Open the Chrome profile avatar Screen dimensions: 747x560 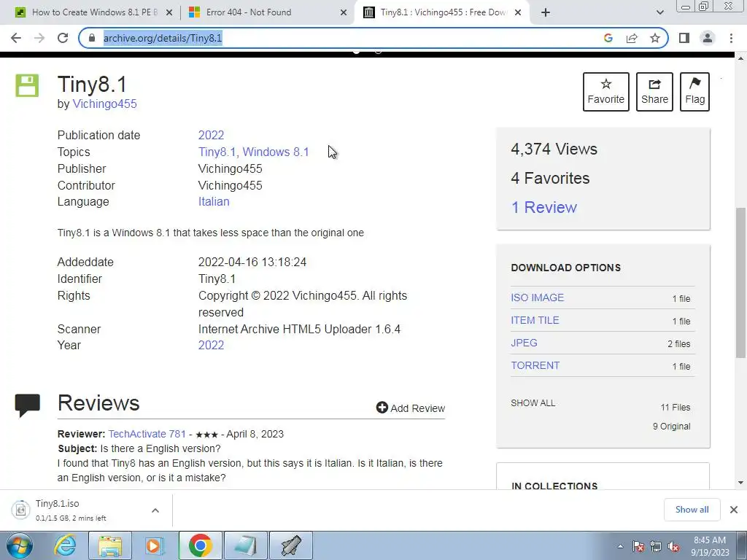pos(708,38)
